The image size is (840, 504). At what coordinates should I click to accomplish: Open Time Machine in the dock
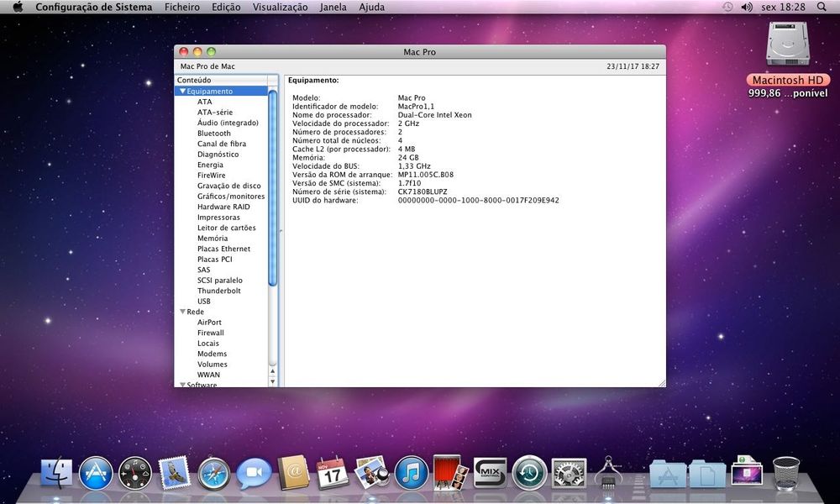click(x=529, y=474)
